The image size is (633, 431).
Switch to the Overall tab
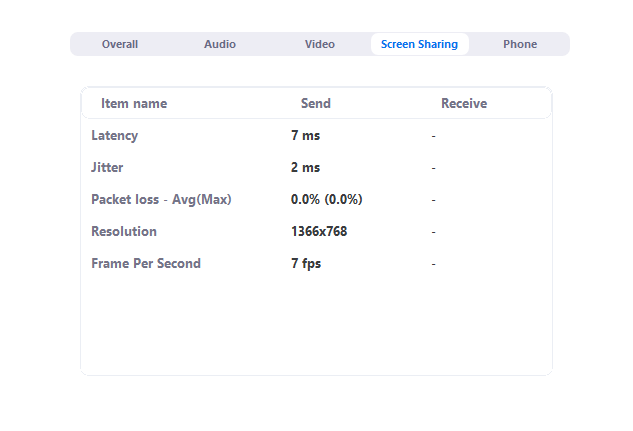point(120,44)
